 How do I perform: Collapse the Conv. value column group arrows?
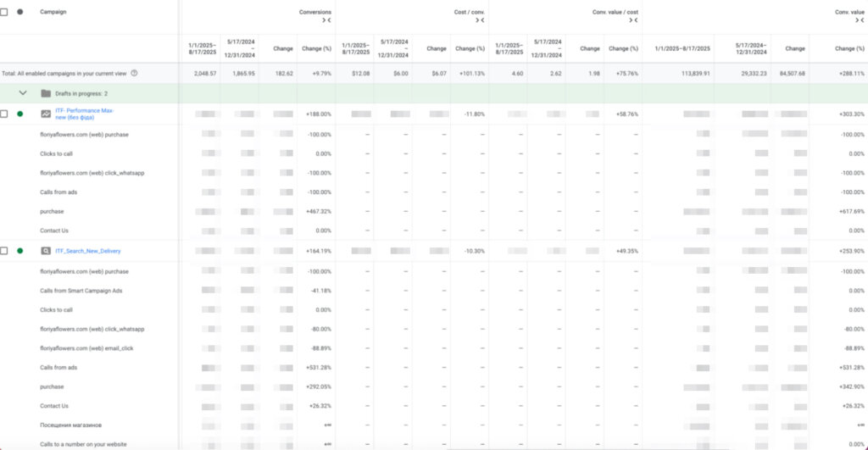(x=861, y=20)
